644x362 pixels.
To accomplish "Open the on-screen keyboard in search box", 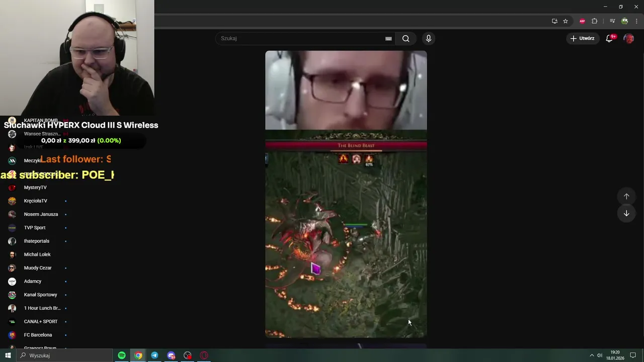I will tap(388, 38).
